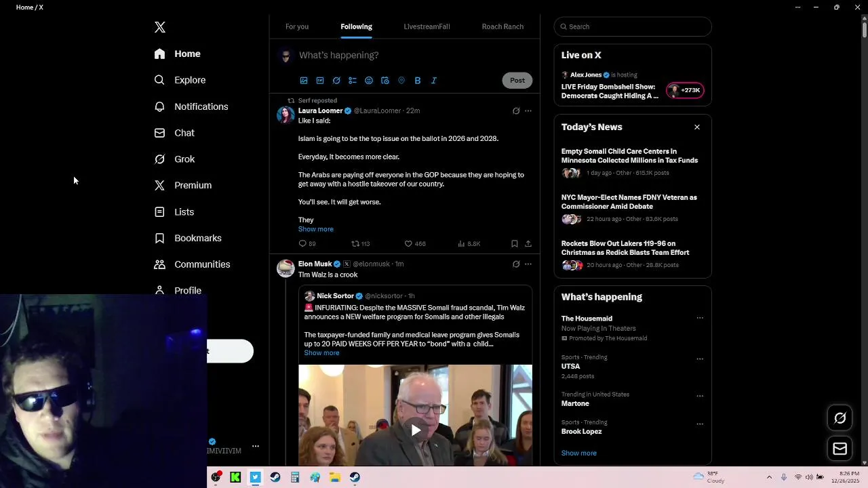Join Alex Jones live show
Image resolution: width=868 pixels, height=488 pixels.
[x=610, y=91]
